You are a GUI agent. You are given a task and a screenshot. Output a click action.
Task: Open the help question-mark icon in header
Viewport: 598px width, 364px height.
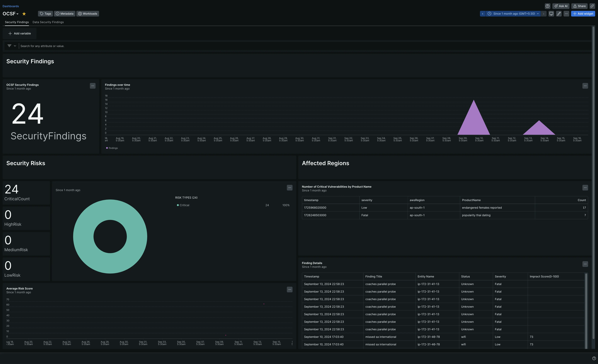click(x=547, y=6)
